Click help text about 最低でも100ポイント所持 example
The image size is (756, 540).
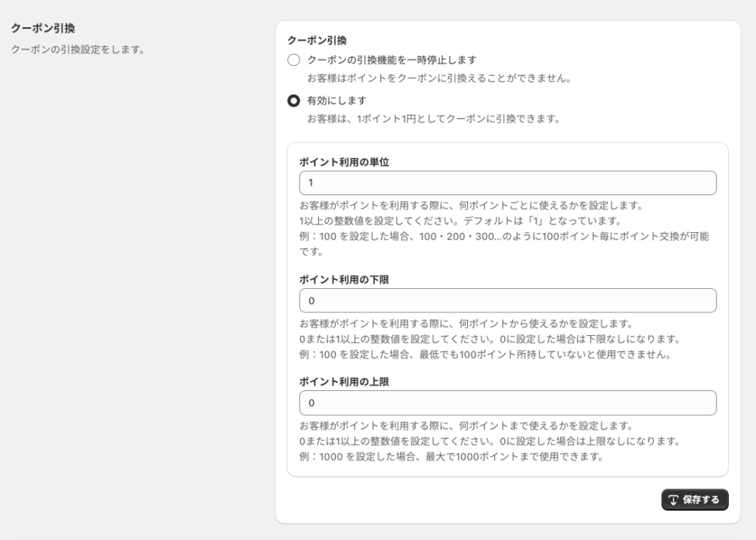485,354
